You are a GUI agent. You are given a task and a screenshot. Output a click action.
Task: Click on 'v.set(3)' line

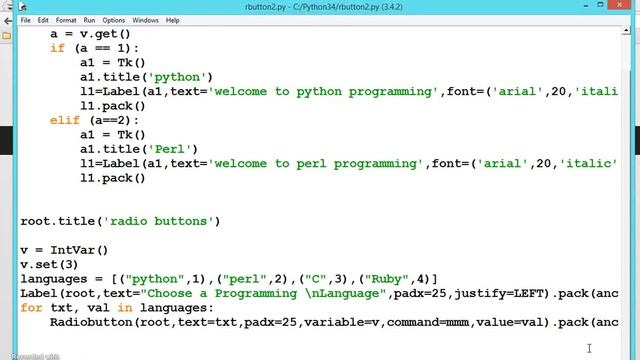(49, 264)
